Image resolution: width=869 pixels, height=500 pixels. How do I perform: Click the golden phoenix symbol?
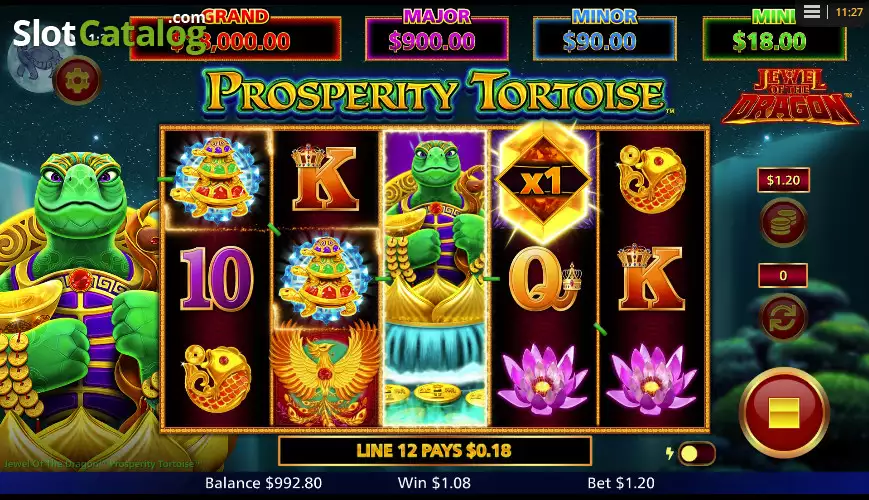(325, 376)
